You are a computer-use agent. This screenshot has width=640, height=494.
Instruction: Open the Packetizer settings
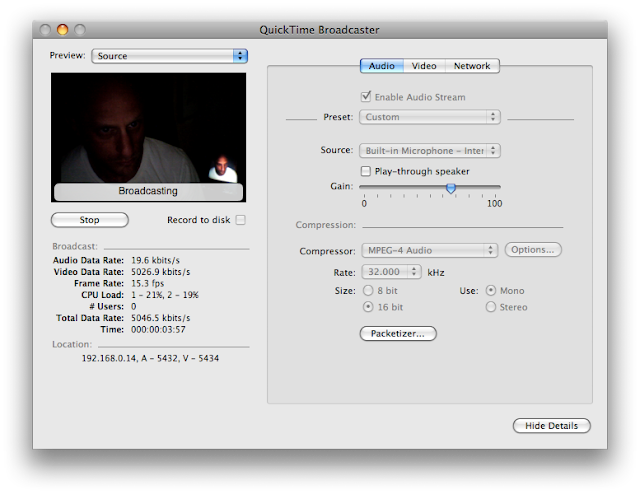(x=398, y=334)
